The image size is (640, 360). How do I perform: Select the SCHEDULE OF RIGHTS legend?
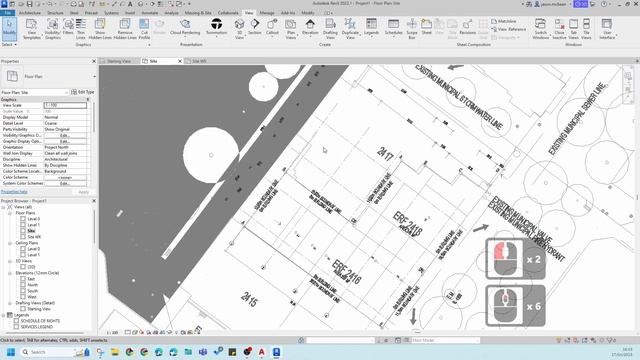(40, 321)
